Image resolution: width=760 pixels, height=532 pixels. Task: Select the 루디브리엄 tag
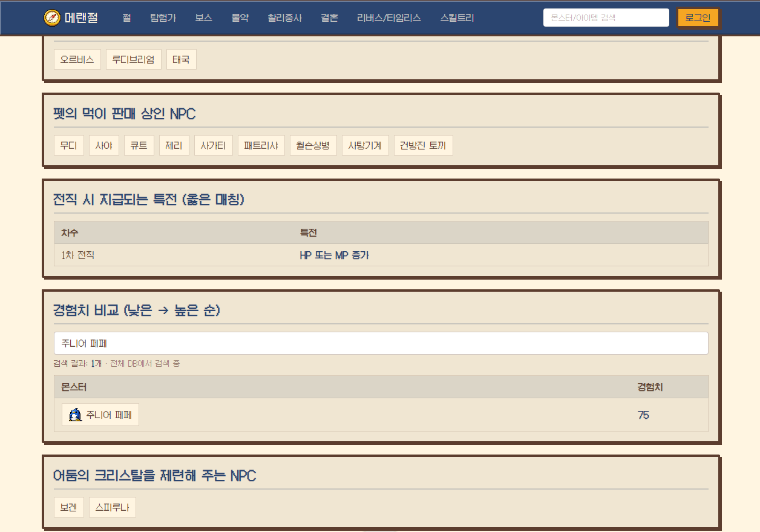(134, 59)
